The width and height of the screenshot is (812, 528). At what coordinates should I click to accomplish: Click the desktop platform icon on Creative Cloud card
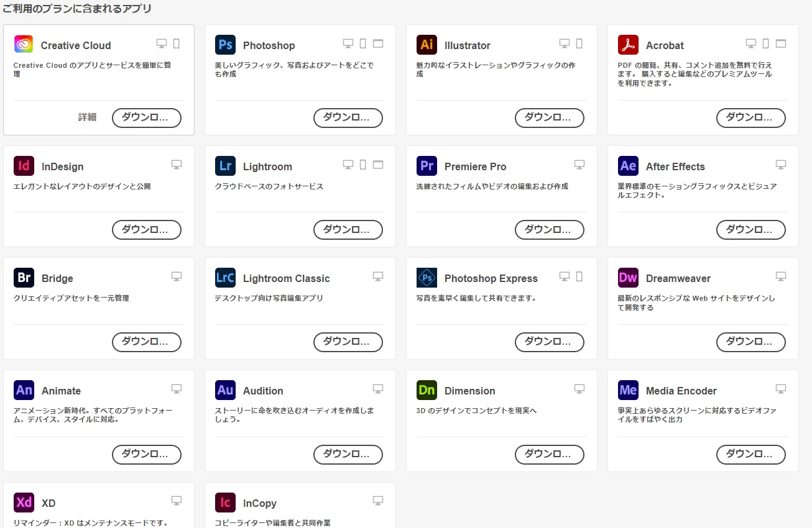coord(162,43)
